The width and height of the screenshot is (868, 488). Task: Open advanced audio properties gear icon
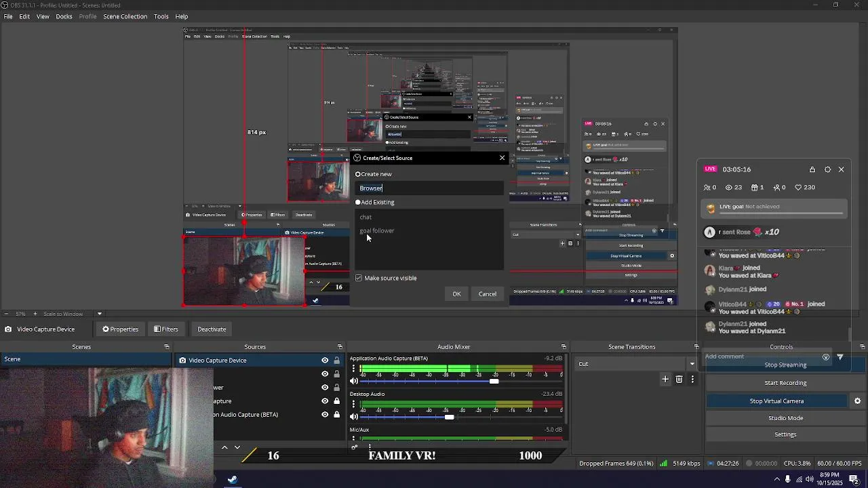click(x=354, y=447)
